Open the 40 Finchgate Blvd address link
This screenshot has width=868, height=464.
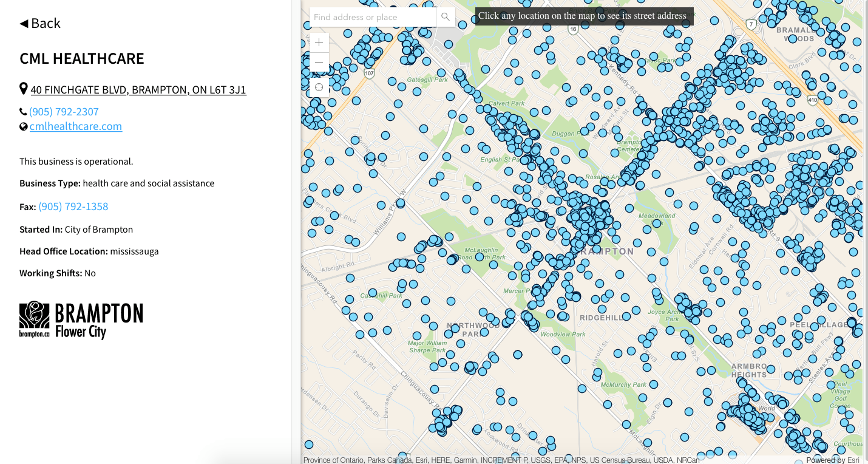click(x=138, y=90)
